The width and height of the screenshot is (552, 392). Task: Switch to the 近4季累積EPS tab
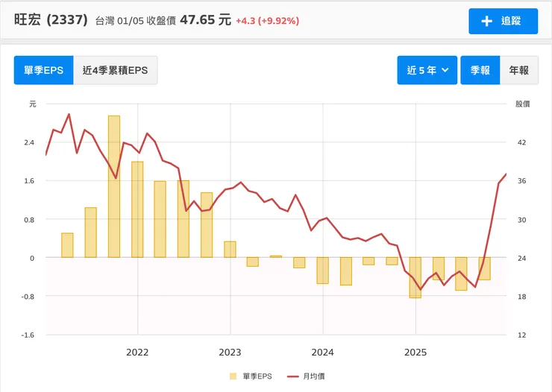coord(115,70)
